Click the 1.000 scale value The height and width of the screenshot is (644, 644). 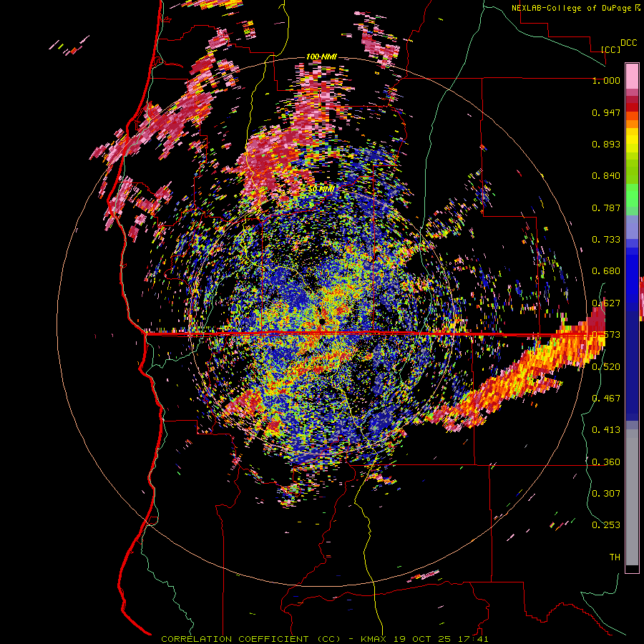606,80
